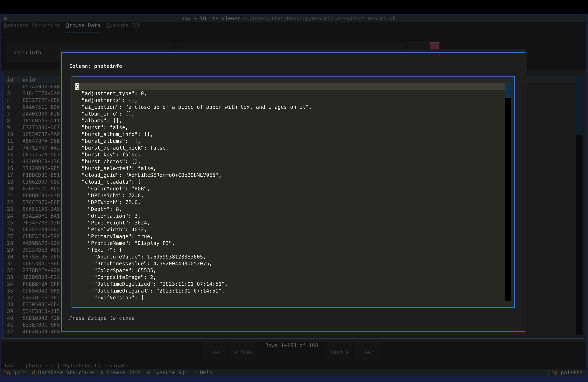Click the Next arrow in pagination bar
This screenshot has width=588, height=382.
(x=339, y=352)
